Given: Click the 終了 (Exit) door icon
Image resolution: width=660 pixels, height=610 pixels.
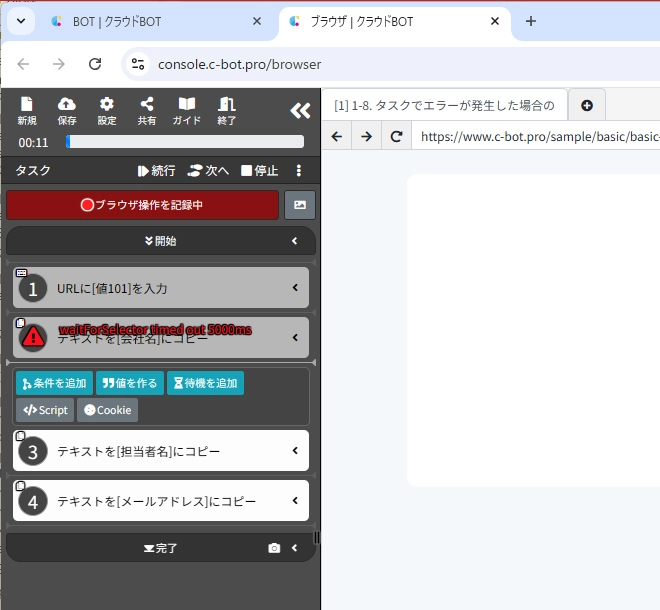Looking at the screenshot, I should click(x=227, y=110).
